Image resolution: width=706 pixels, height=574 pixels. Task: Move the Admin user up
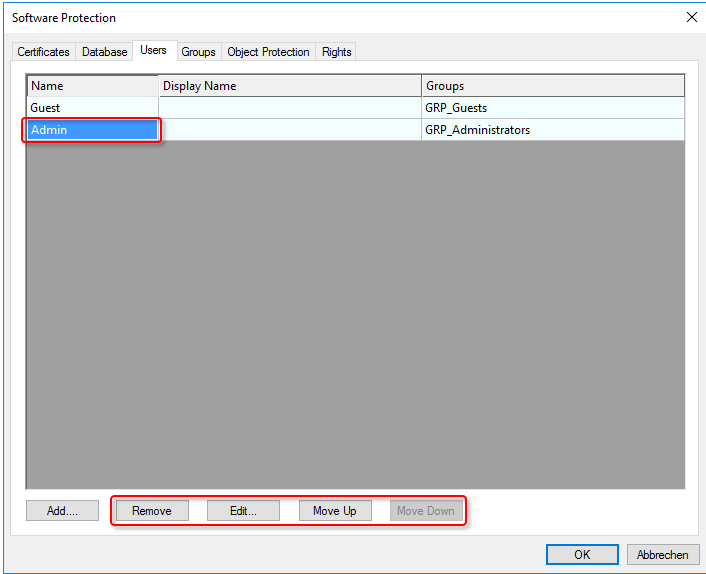(x=335, y=511)
